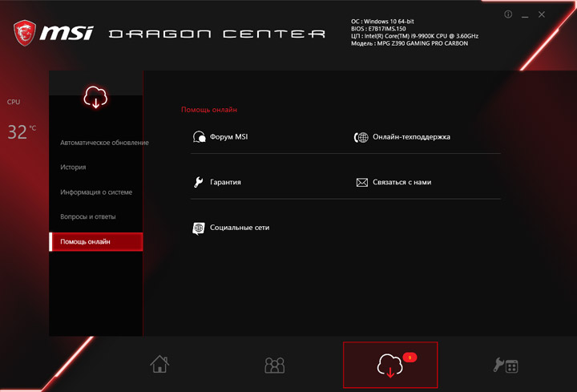Screen dimensions: 577x392
Task: Click the Гарантия wrench icon
Action: pos(199,182)
